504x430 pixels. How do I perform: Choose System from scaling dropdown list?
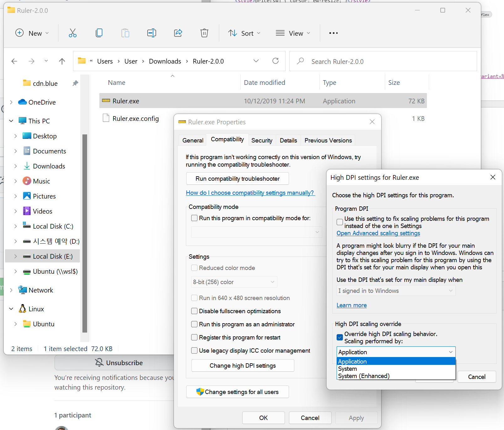click(396, 369)
